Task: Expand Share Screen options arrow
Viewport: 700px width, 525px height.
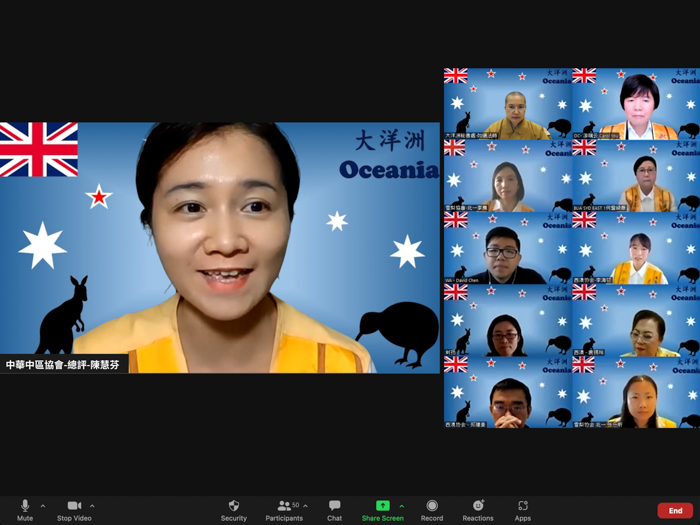Action: click(402, 506)
